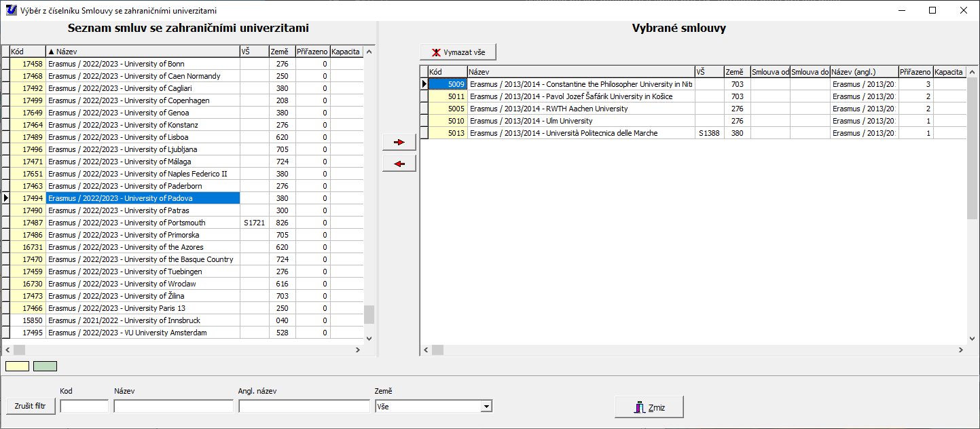The width and height of the screenshot is (980, 429).
Task: Click Vymazat vše clear all button
Action: (x=458, y=52)
